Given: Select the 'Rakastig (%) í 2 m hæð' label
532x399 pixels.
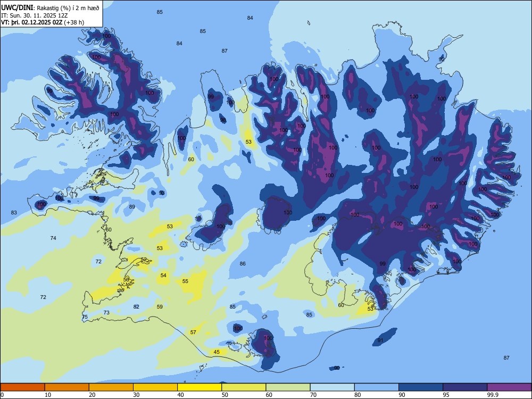Looking at the screenshot, I should (x=68, y=8).
